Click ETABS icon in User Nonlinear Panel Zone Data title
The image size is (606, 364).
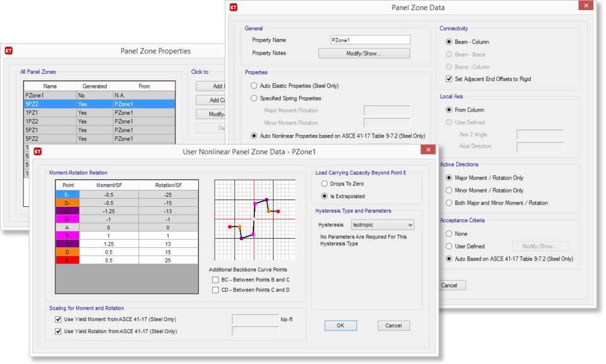[x=37, y=151]
